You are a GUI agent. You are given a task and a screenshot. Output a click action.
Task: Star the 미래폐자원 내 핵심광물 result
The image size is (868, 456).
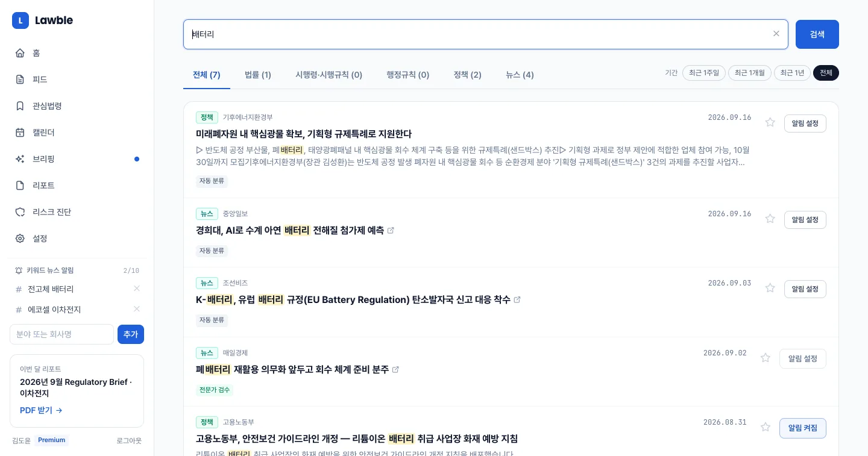(770, 122)
